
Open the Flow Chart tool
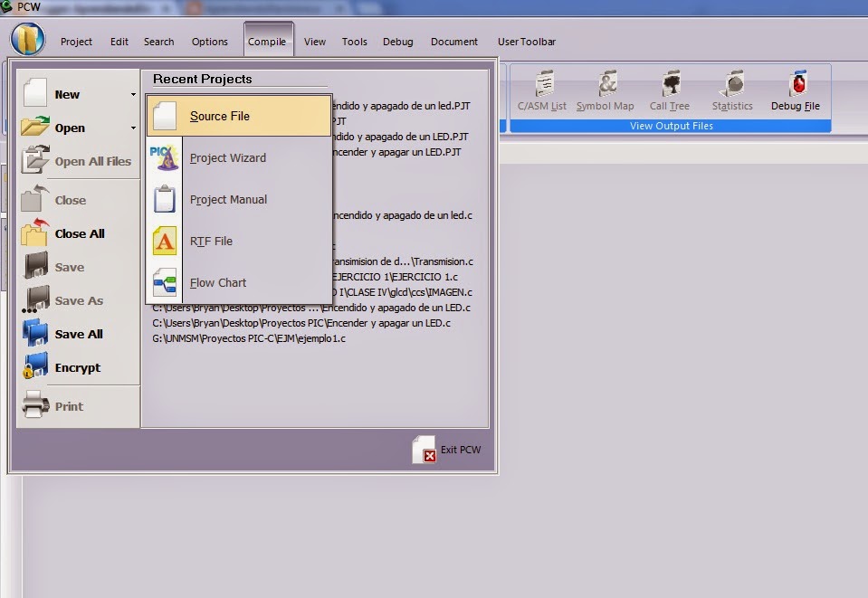pos(217,282)
